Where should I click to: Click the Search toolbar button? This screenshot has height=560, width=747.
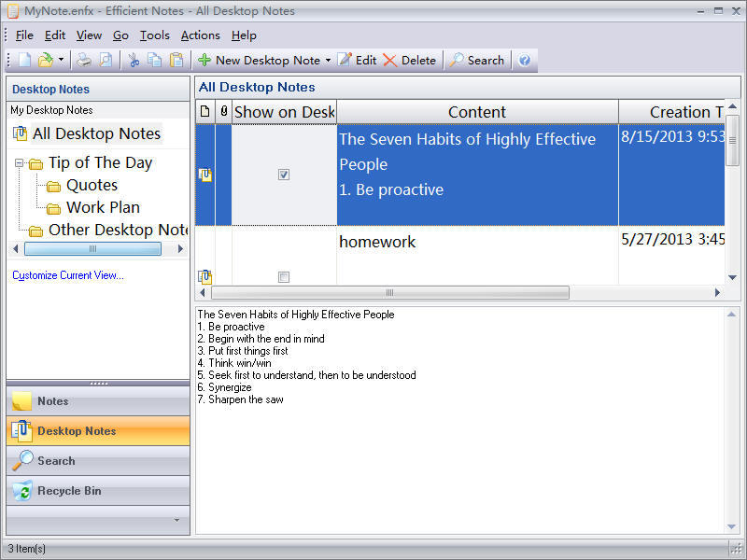click(477, 60)
